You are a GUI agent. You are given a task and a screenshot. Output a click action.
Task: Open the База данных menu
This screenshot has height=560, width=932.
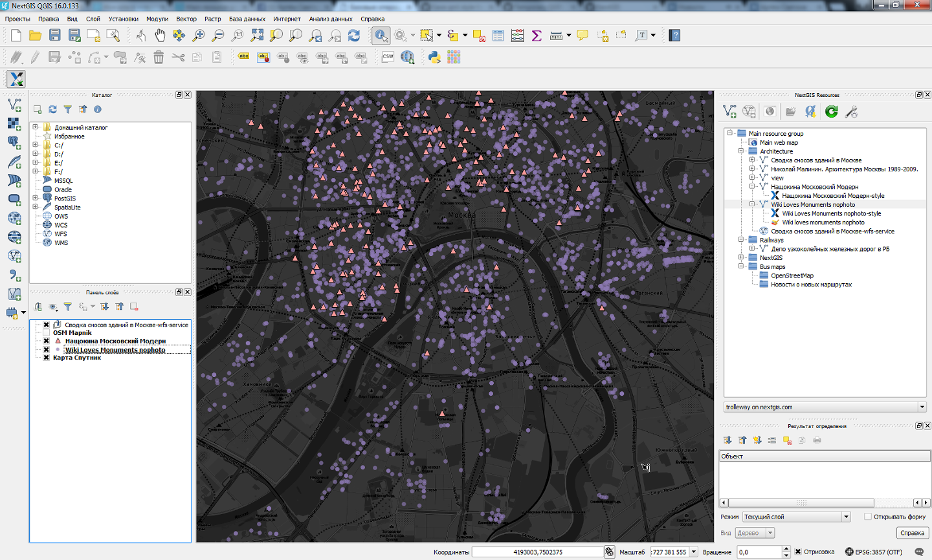coord(247,19)
